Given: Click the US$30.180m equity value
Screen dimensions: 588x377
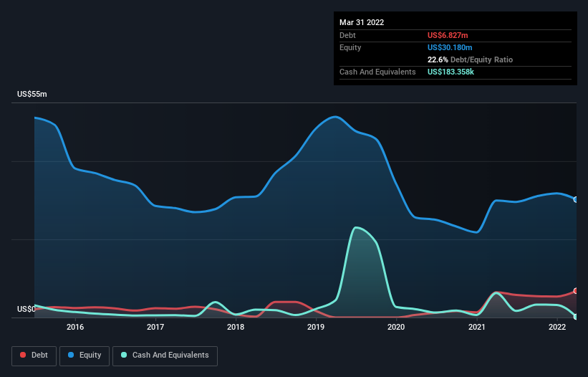Looking at the screenshot, I should (450, 47).
